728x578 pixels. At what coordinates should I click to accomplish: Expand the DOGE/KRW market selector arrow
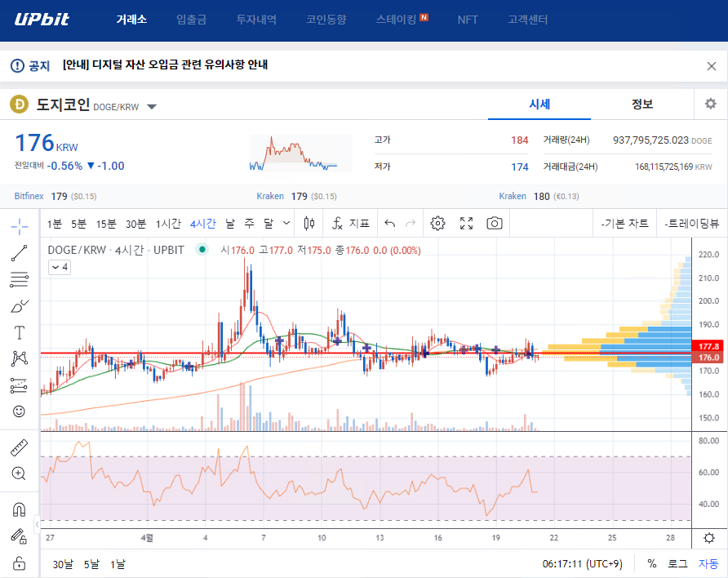coord(151,107)
